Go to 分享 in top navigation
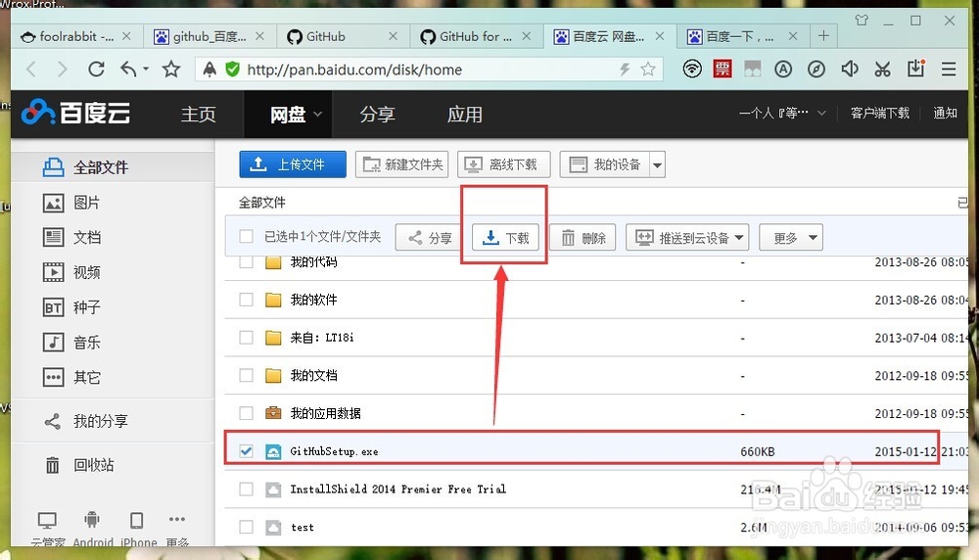The image size is (979, 560). click(x=377, y=115)
